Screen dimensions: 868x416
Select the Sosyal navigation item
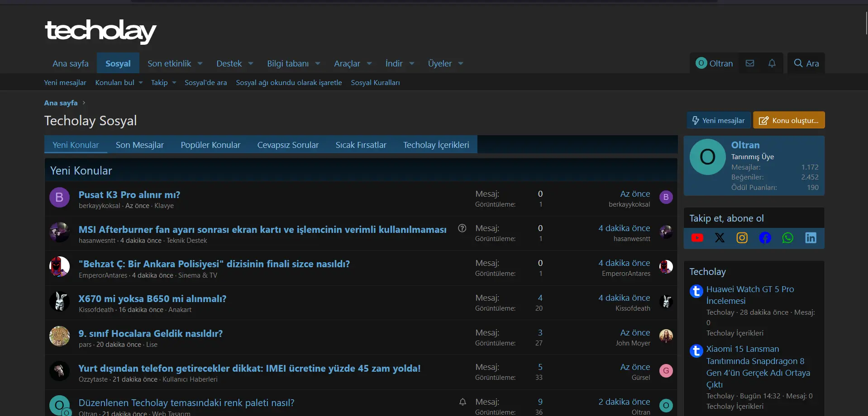118,64
